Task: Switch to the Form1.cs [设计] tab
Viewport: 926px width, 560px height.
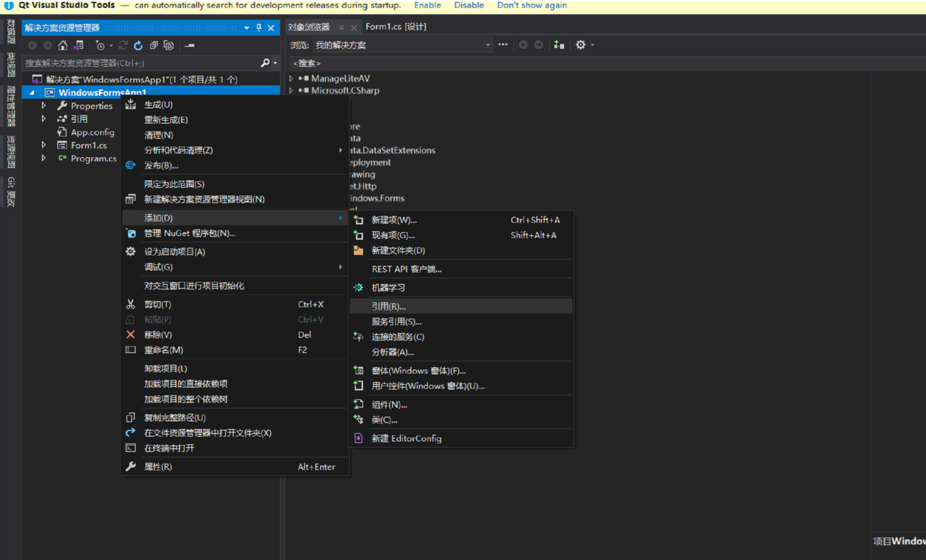Action: pyautogui.click(x=395, y=27)
